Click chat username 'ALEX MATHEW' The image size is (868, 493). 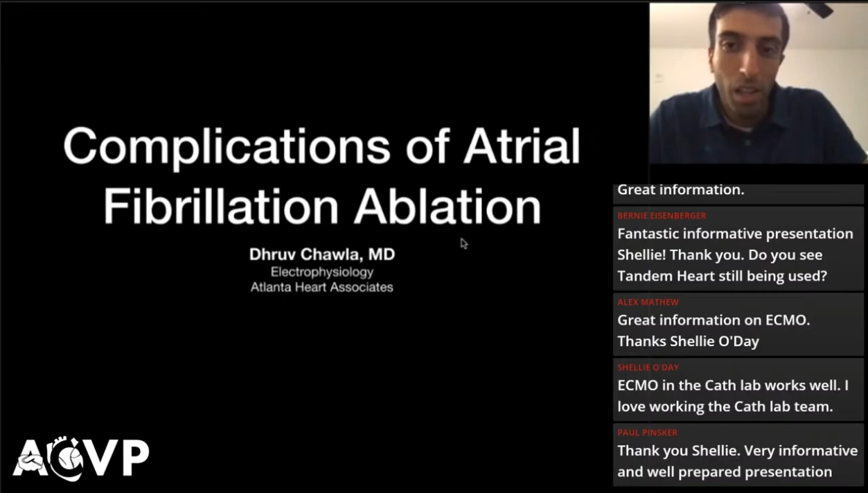point(648,302)
